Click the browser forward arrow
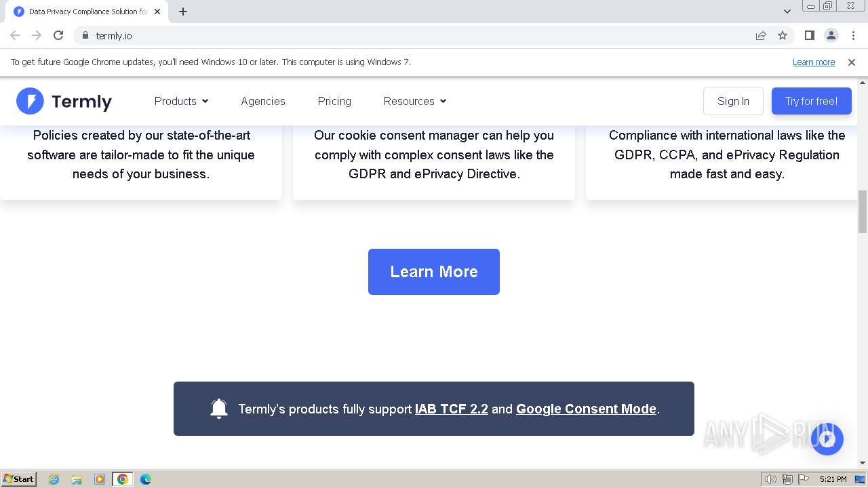 [x=37, y=35]
